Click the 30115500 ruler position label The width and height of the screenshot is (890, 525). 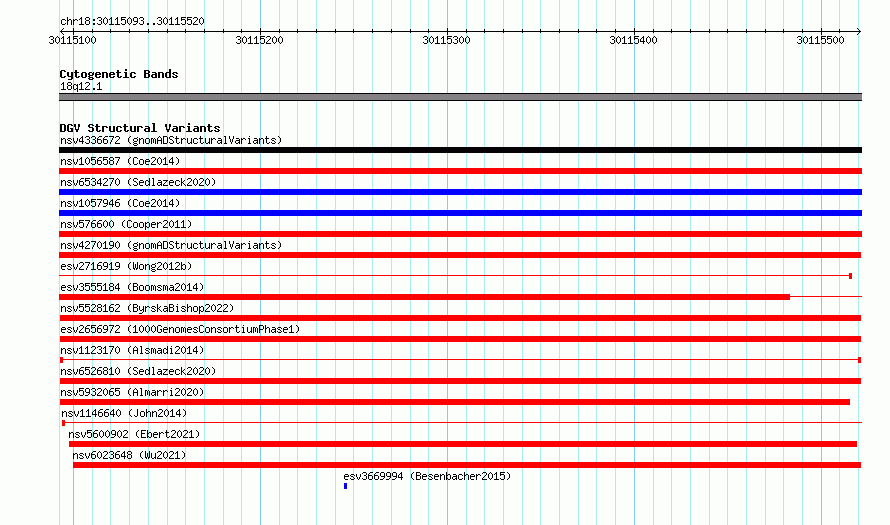point(821,40)
